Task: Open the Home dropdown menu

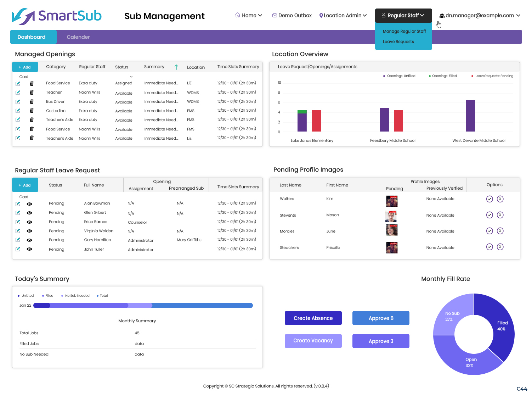Action: (249, 16)
